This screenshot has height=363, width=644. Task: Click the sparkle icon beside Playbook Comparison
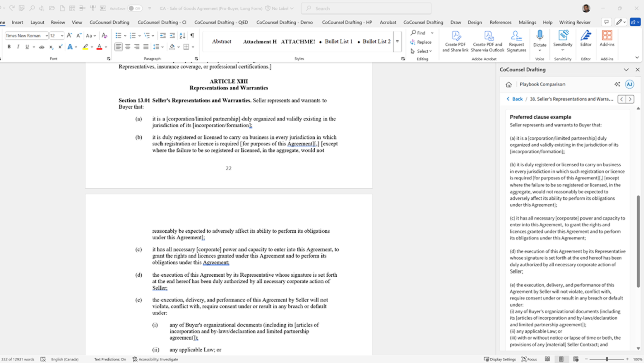point(617,84)
